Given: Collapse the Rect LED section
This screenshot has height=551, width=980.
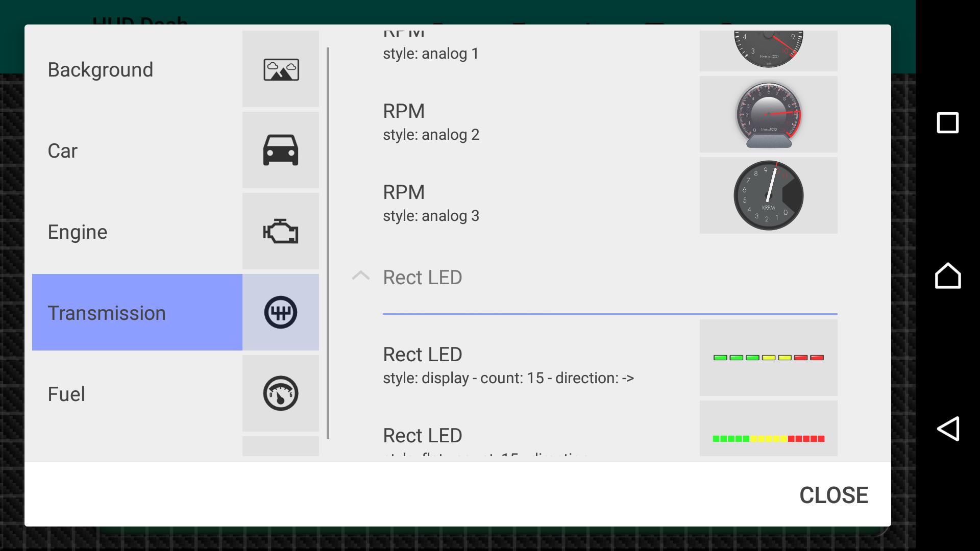Looking at the screenshot, I should coord(360,276).
